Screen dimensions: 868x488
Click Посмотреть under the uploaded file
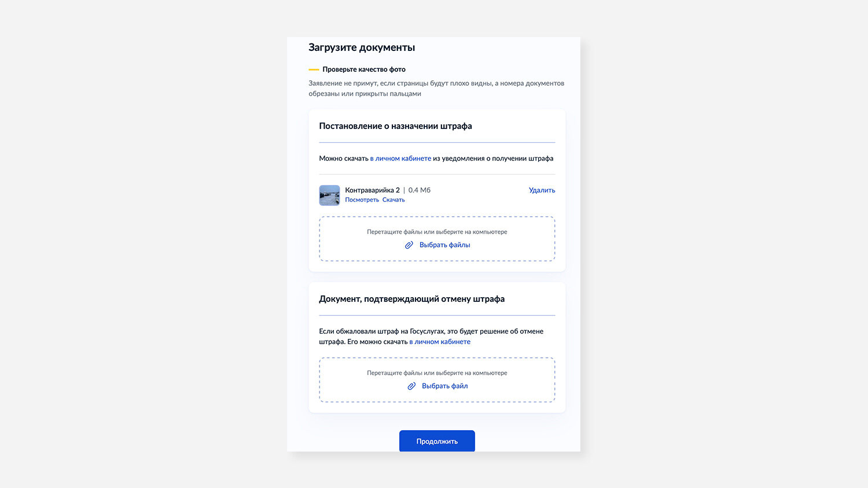362,200
